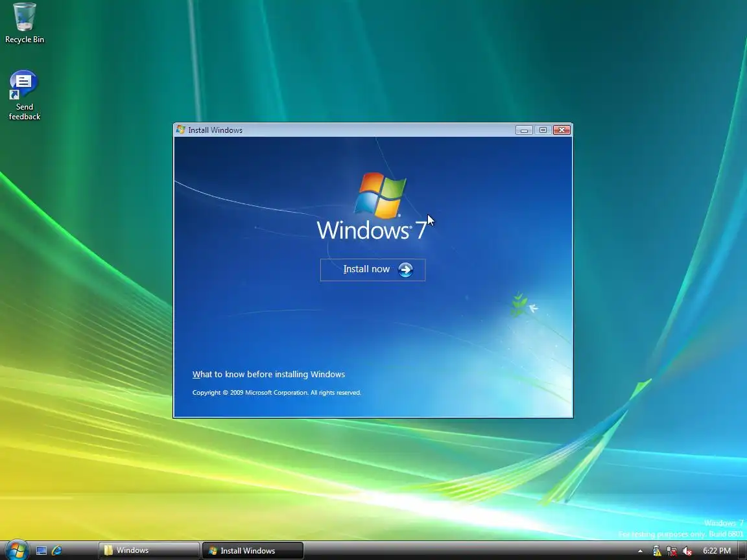Viewport: 747px width, 560px height.
Task: Open What to know before installing Windows
Action: [x=268, y=374]
